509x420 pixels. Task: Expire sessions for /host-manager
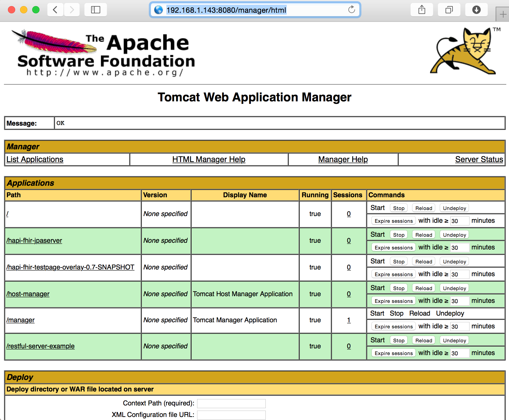point(394,301)
